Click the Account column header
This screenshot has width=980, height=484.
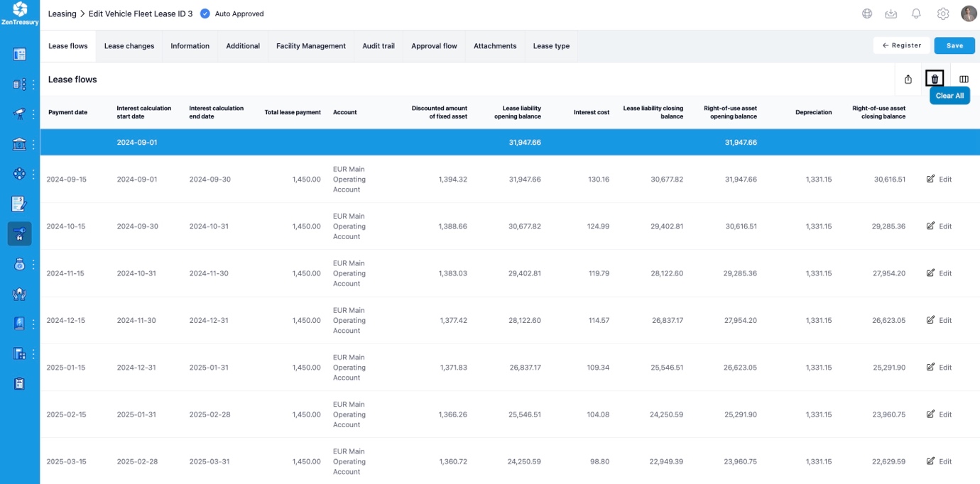coord(345,112)
